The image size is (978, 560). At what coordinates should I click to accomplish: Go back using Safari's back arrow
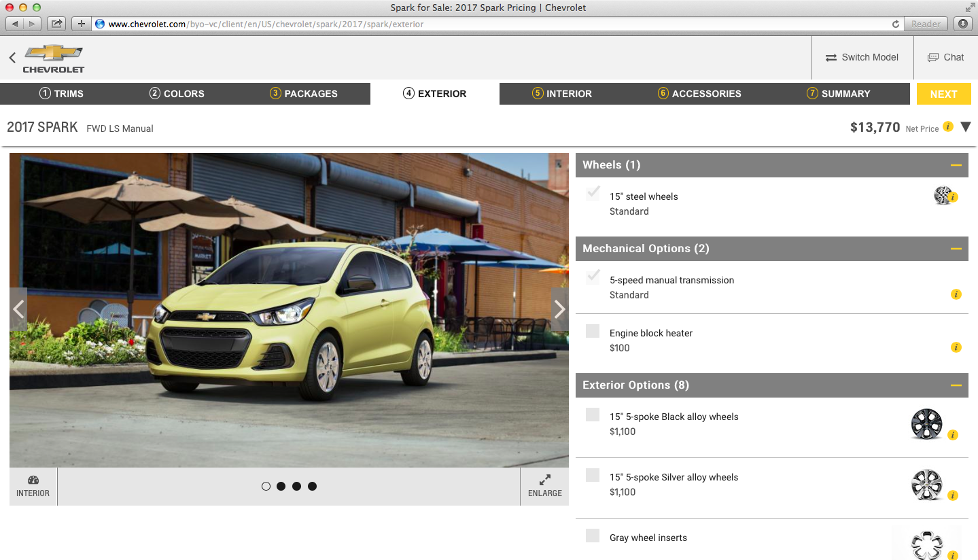point(15,24)
